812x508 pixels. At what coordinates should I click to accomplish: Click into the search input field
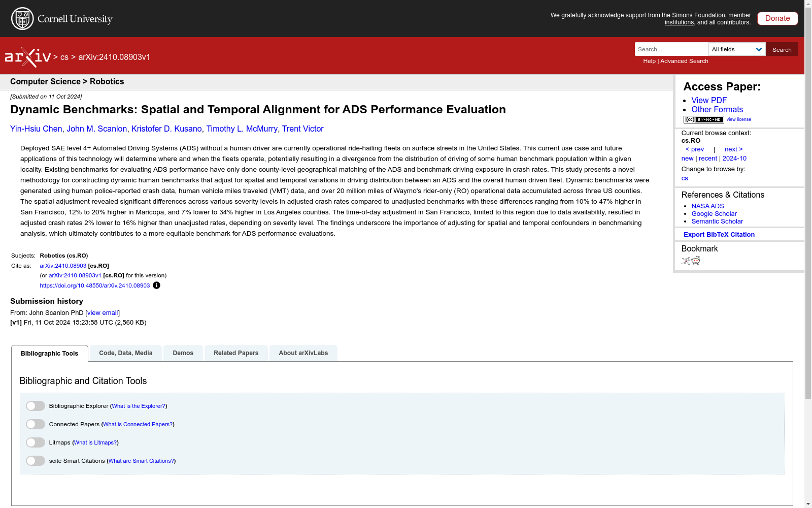point(671,49)
